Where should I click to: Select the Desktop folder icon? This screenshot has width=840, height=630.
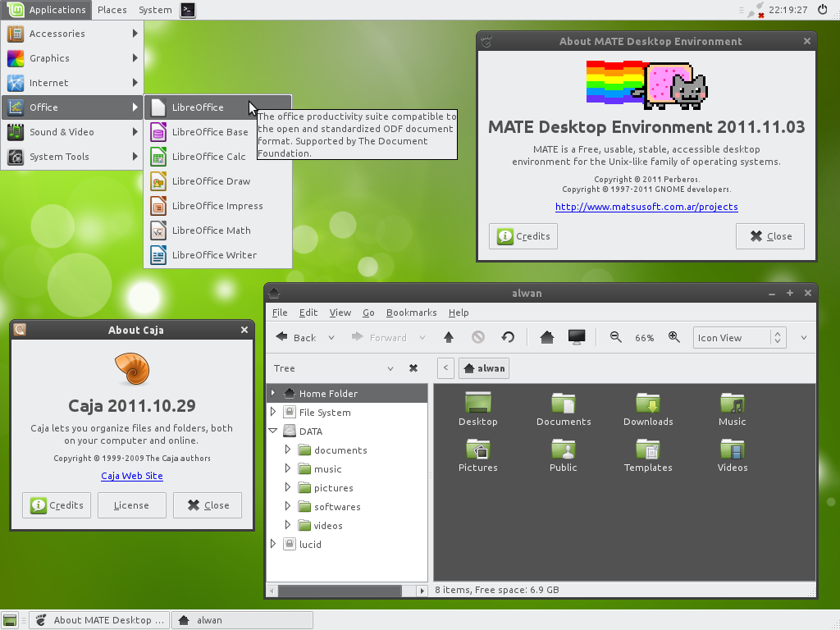(x=478, y=409)
